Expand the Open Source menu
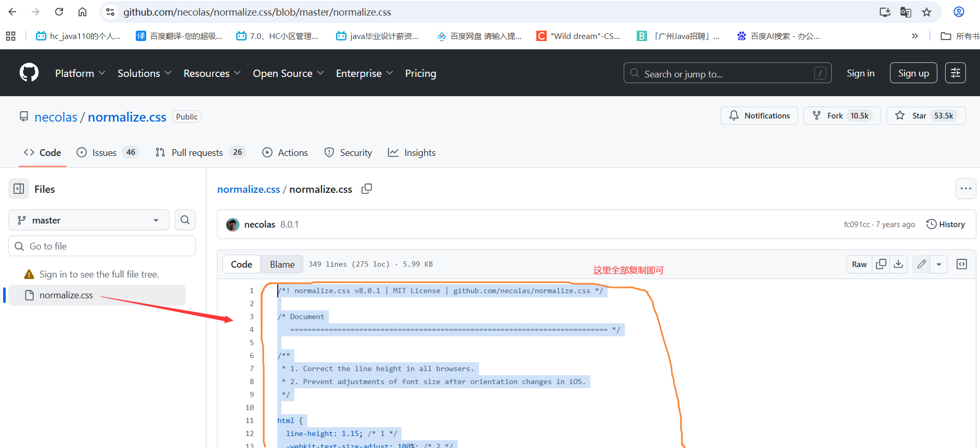Image resolution: width=980 pixels, height=448 pixels. 288,73
